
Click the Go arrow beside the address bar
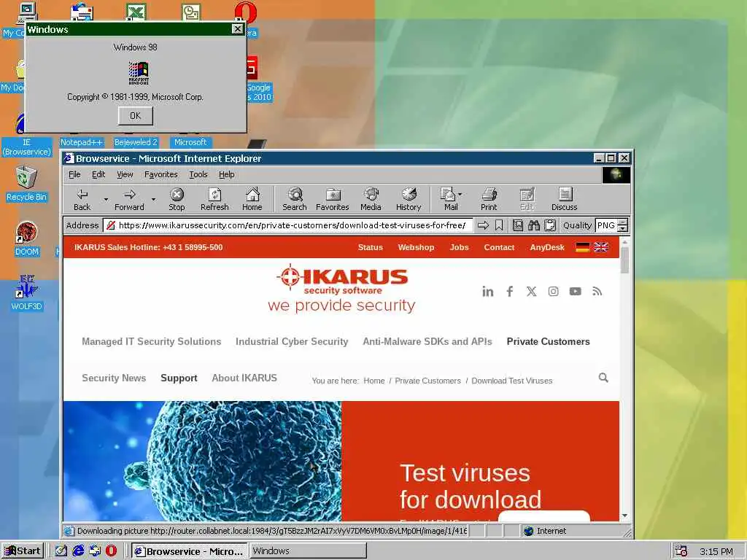click(x=483, y=225)
